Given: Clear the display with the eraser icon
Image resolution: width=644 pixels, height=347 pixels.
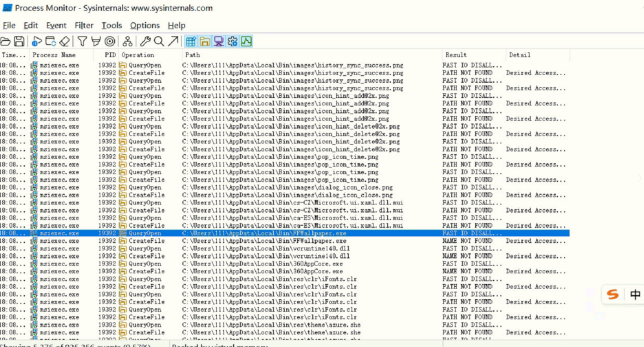Looking at the screenshot, I should tap(64, 42).
